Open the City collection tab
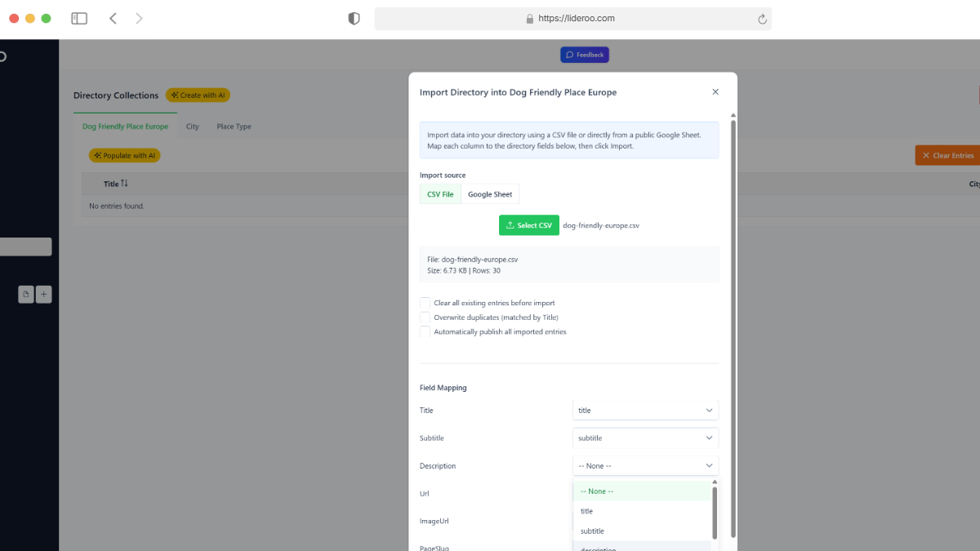 193,127
